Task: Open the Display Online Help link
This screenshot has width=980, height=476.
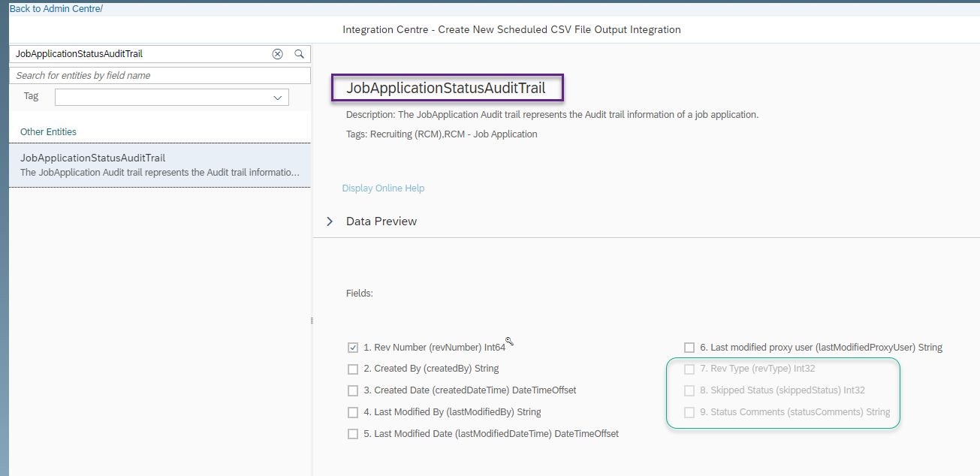Action: coord(383,188)
